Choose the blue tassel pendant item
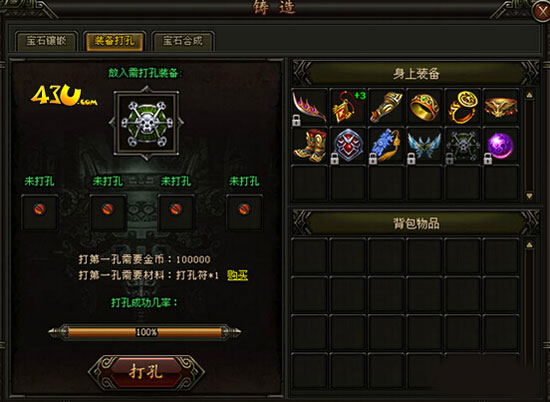This screenshot has width=550, height=402. point(386,146)
